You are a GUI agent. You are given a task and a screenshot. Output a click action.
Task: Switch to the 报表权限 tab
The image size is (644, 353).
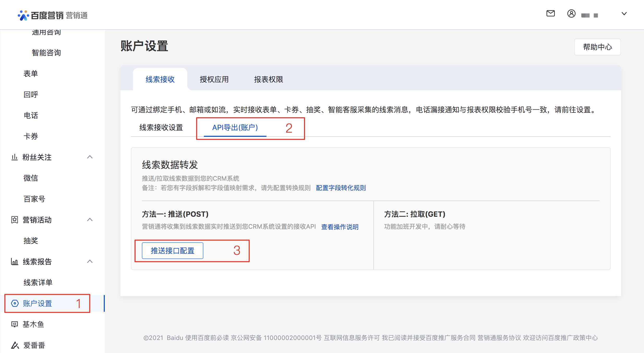point(268,80)
